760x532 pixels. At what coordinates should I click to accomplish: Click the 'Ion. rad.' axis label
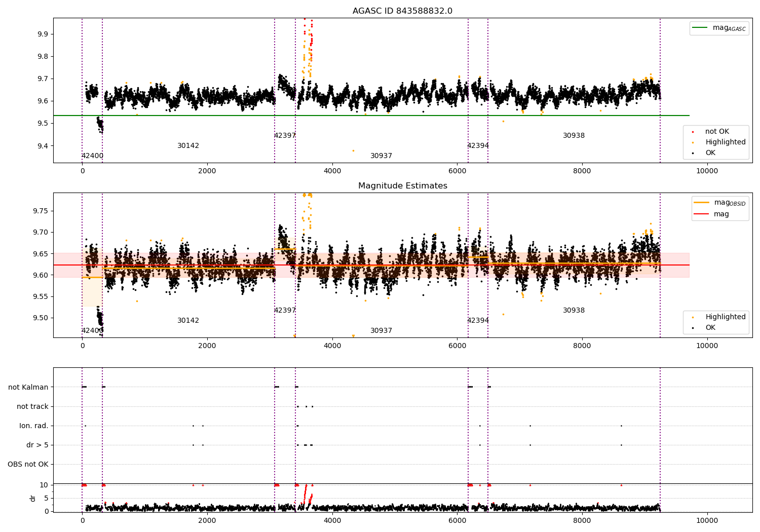coord(34,426)
